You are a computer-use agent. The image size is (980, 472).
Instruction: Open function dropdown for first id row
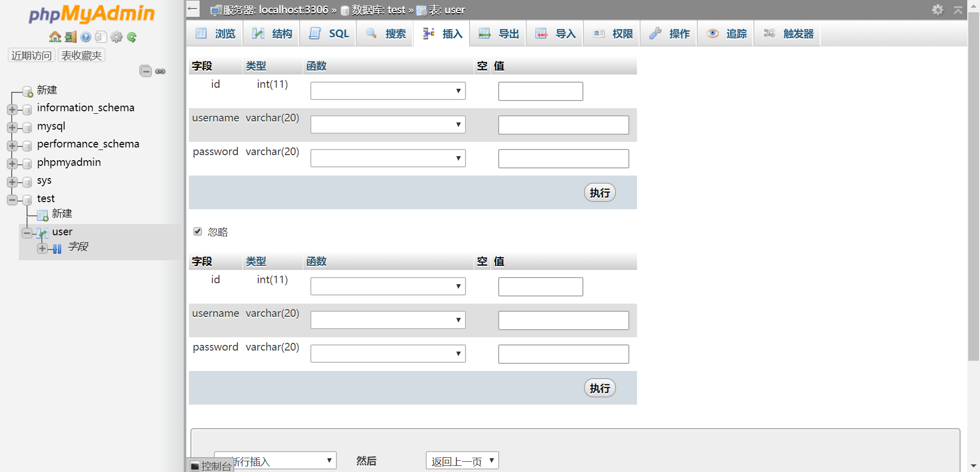click(x=388, y=91)
